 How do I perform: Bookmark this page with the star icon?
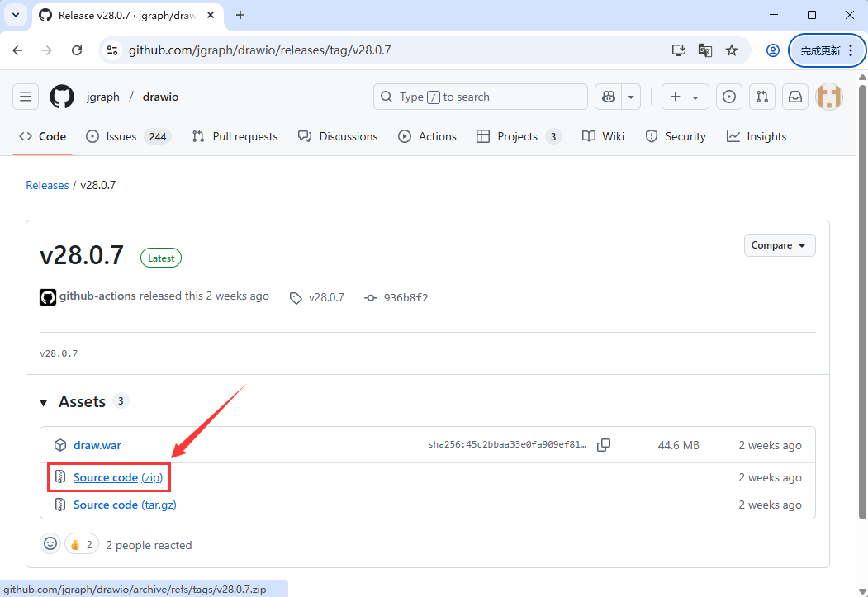(732, 50)
